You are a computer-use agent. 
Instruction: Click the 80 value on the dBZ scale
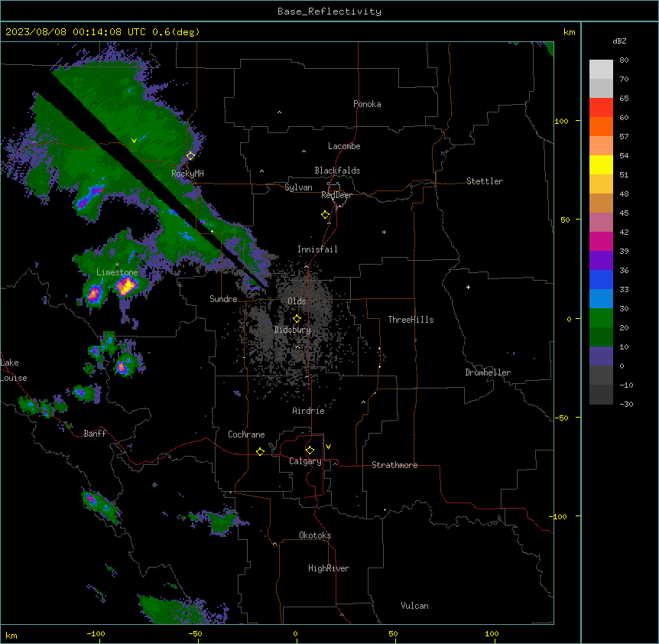click(x=624, y=60)
